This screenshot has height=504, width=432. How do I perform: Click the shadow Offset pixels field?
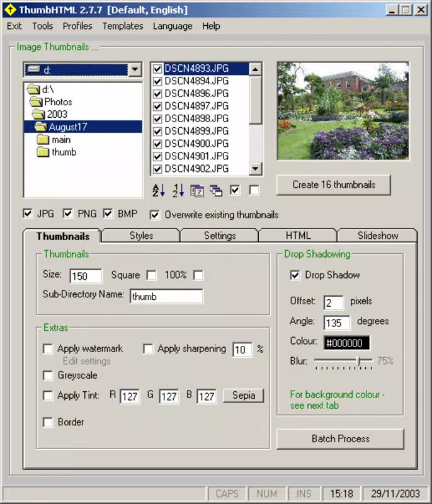(333, 303)
